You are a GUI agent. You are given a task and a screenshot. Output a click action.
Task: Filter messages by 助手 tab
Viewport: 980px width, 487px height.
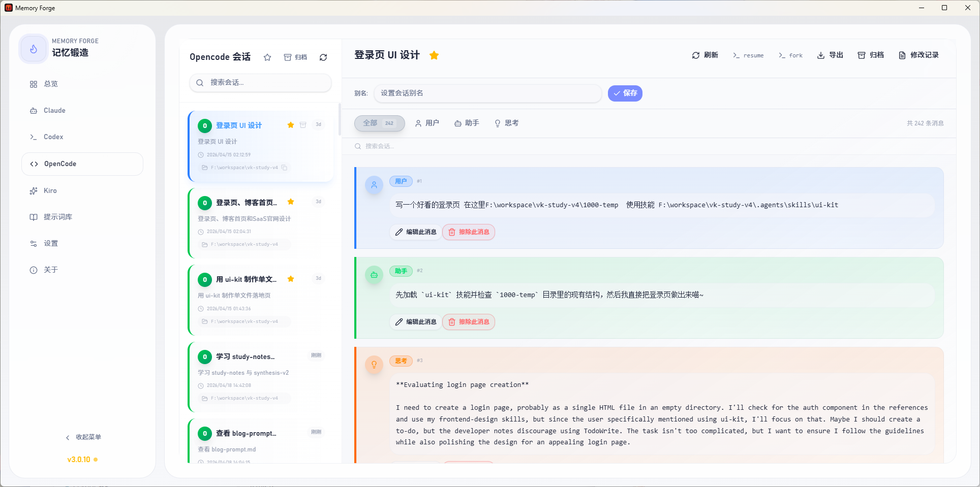tap(467, 123)
